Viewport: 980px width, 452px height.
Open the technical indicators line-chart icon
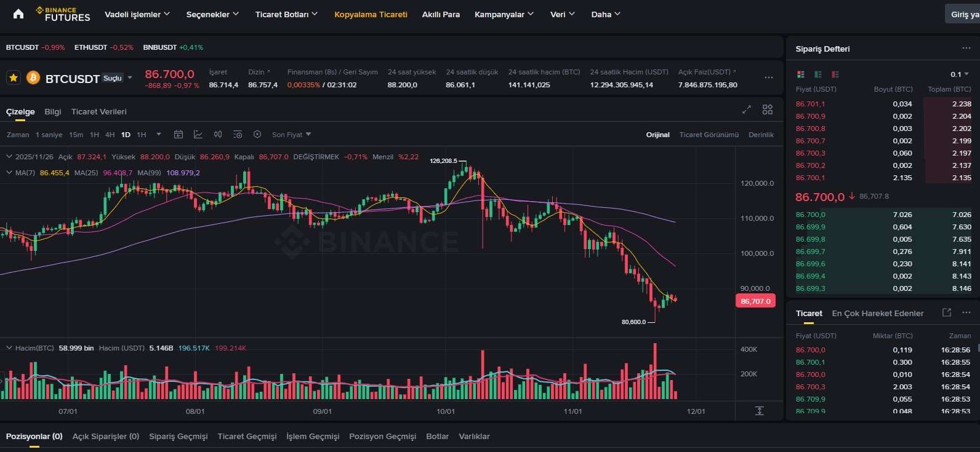coord(198,134)
